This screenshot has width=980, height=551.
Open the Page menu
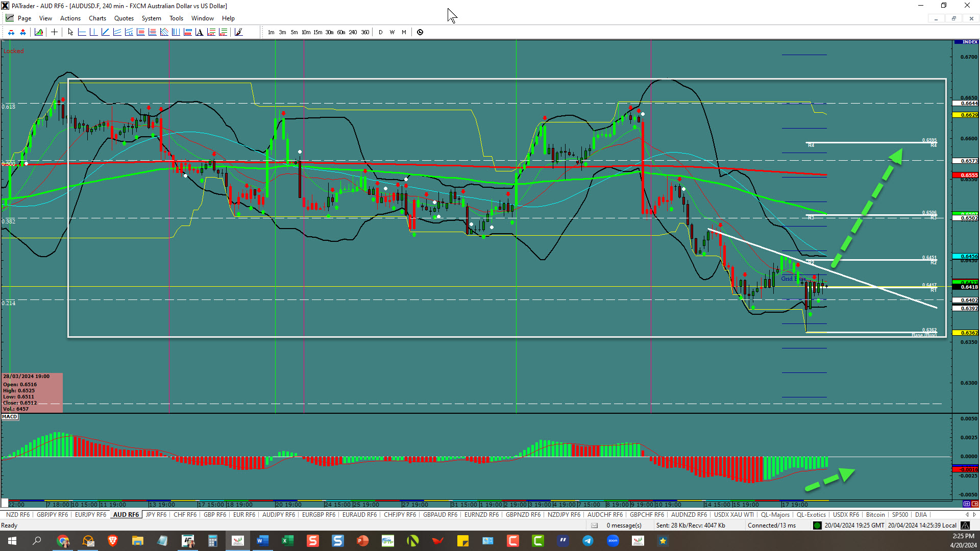click(24, 18)
